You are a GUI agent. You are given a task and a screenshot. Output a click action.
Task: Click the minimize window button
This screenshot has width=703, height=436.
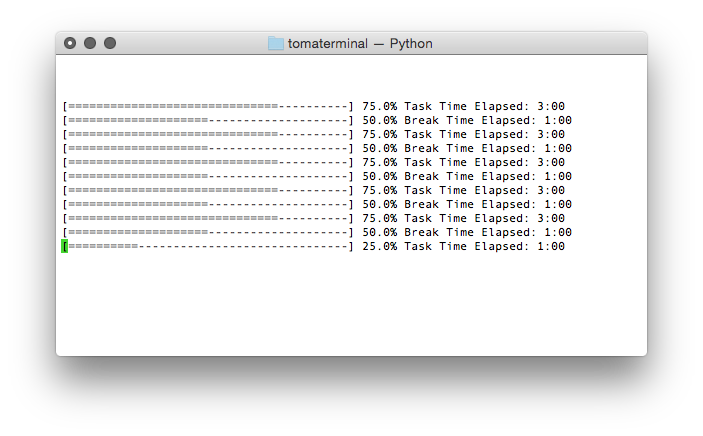coord(90,43)
